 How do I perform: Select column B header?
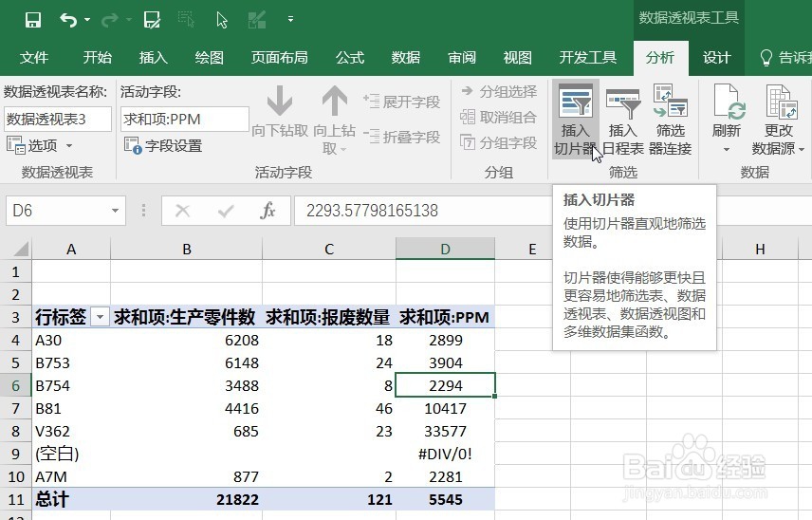187,250
